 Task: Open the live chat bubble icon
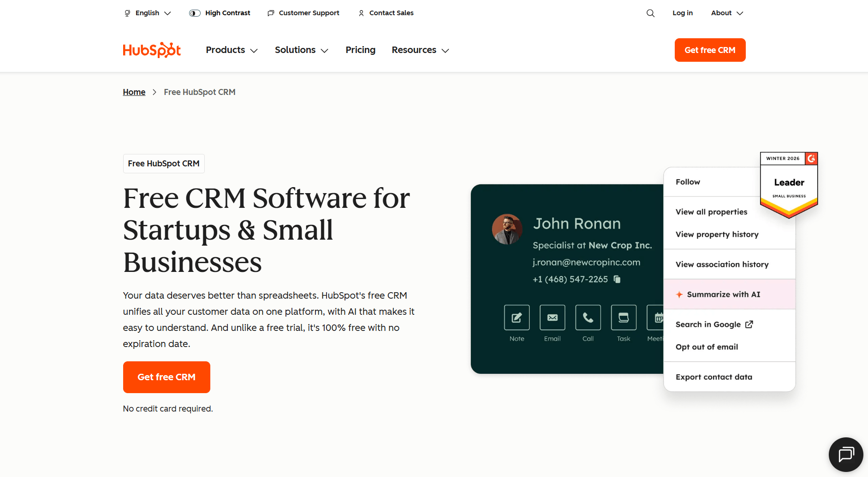846,454
